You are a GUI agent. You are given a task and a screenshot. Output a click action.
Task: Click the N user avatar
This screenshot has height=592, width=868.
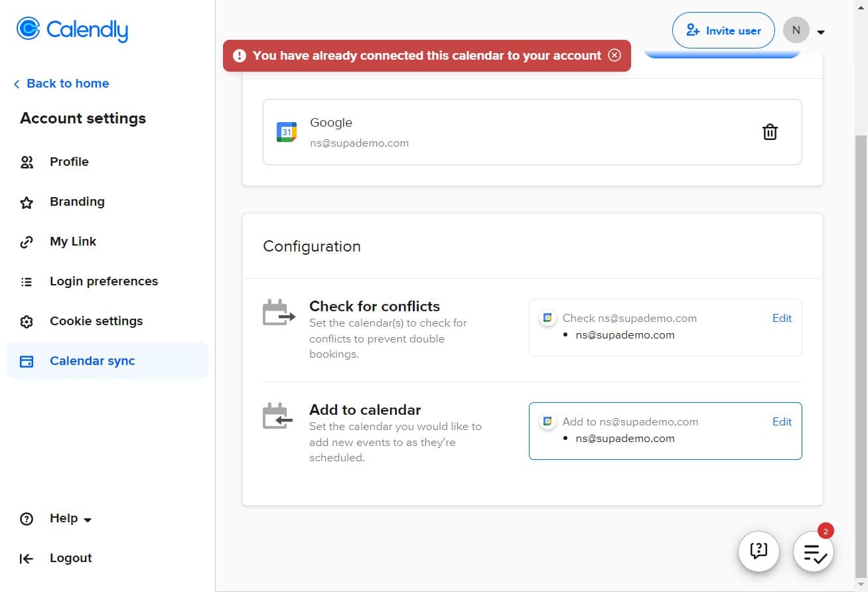[x=796, y=31]
